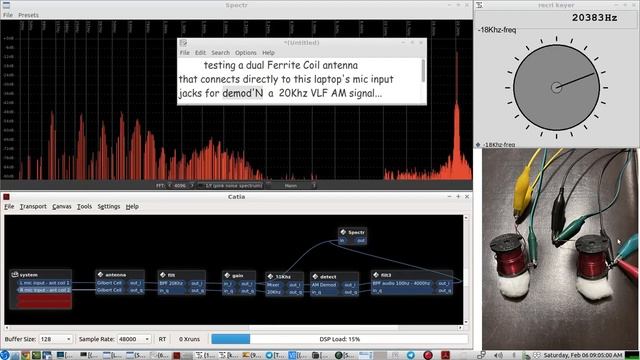Click the Chrome icon in the taskbar

26,356
